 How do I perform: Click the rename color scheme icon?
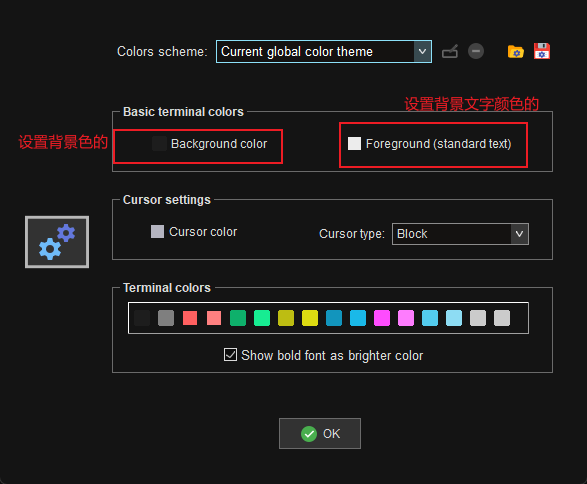(x=450, y=51)
